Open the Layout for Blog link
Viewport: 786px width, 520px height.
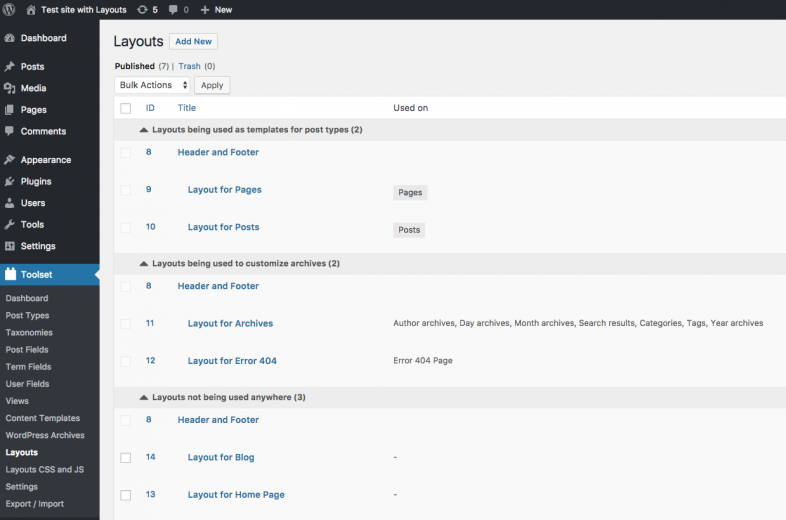221,457
